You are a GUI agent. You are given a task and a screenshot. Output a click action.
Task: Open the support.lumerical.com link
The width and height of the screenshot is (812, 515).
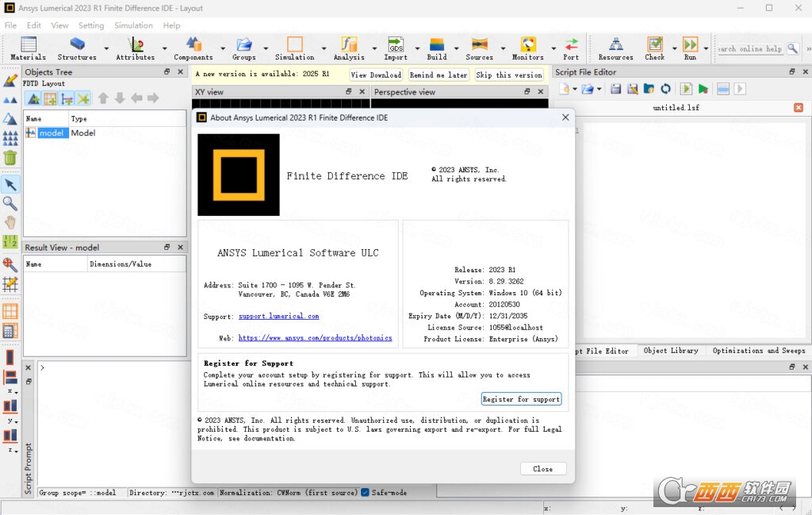278,316
